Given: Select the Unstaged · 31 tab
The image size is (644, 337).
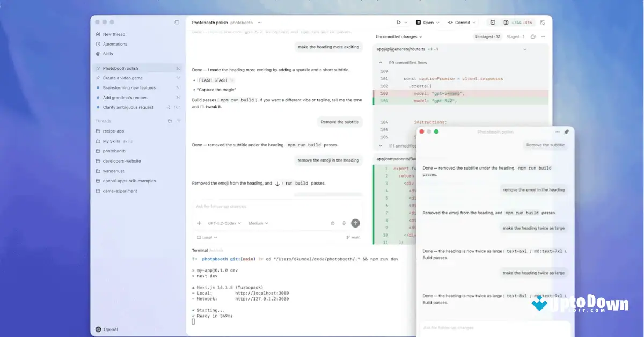Looking at the screenshot, I should pyautogui.click(x=487, y=38).
